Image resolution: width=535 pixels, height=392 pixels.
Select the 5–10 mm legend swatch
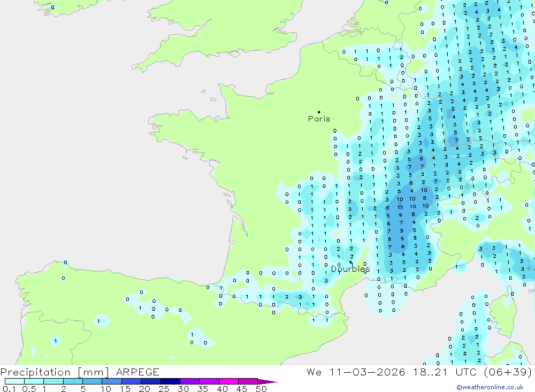[x=93, y=381]
